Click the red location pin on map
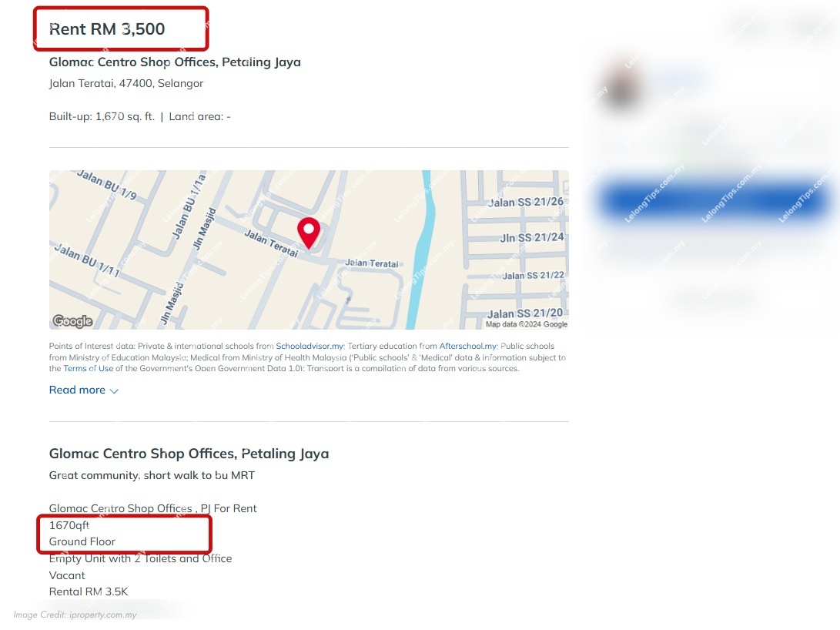840x630 pixels. tap(309, 233)
